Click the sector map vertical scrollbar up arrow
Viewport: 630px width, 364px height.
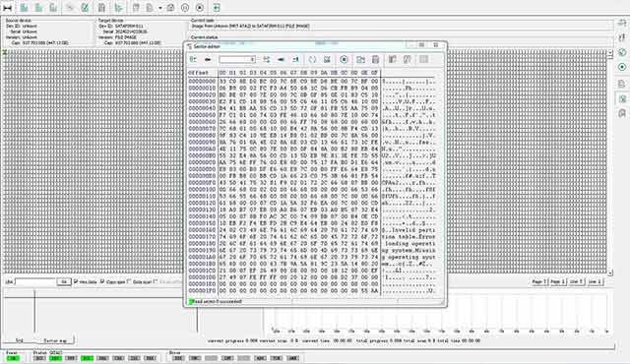click(610, 53)
